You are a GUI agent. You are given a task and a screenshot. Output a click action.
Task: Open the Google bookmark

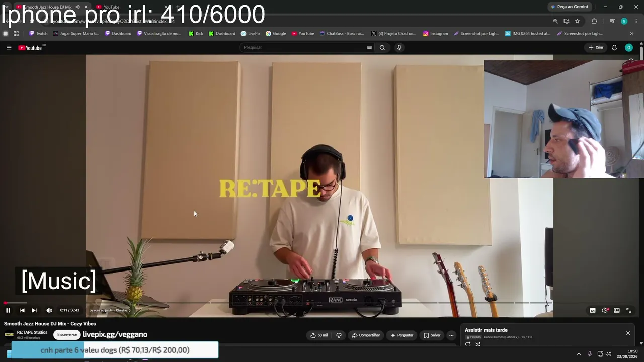pos(276,34)
